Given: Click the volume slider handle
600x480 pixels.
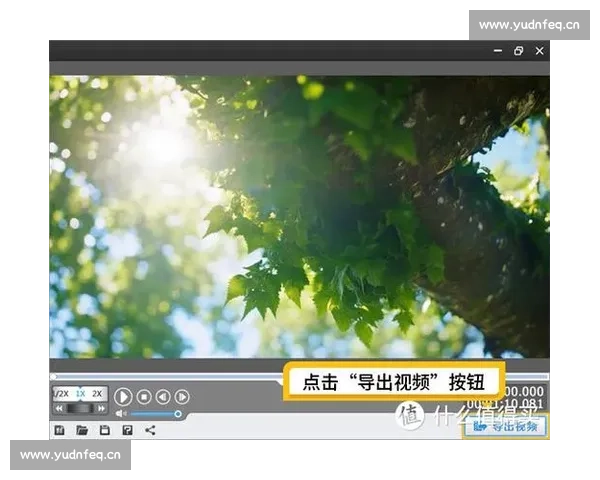Looking at the screenshot, I should tap(178, 413).
